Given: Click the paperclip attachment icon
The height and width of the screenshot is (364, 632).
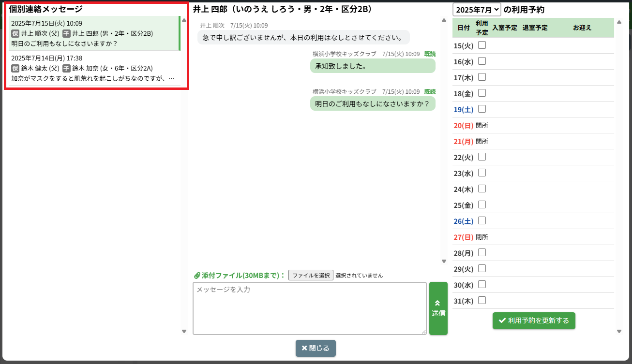Looking at the screenshot, I should 197,276.
